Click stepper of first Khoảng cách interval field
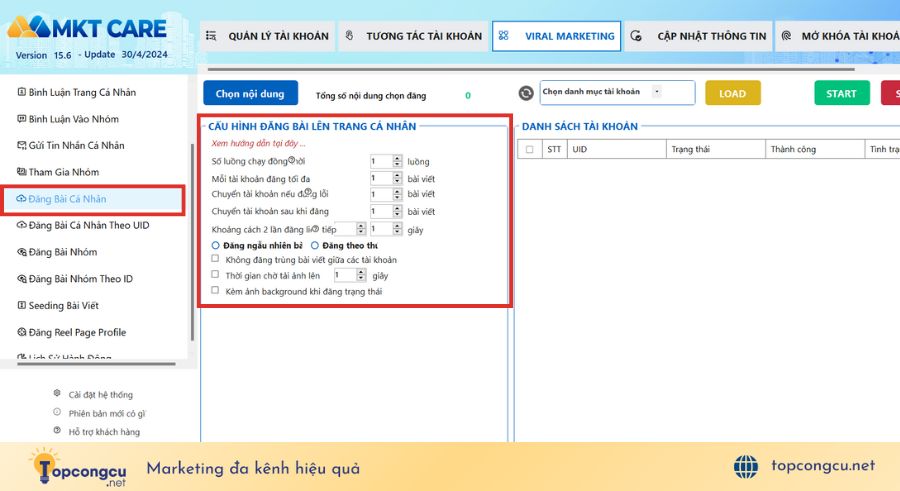 (x=361, y=229)
